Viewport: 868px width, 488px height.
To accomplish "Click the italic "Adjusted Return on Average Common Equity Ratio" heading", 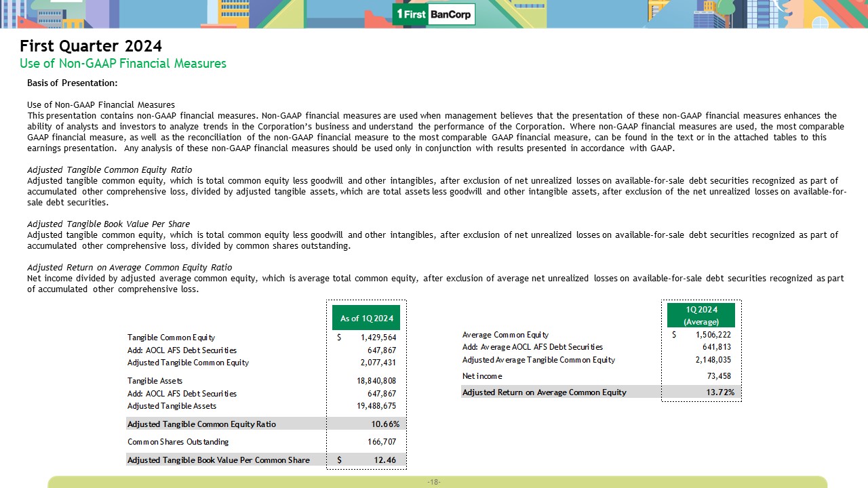I will [x=129, y=267].
